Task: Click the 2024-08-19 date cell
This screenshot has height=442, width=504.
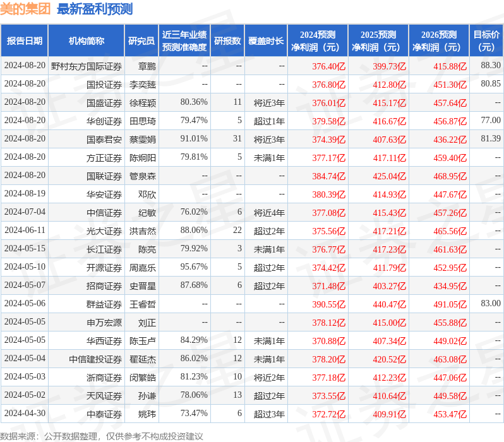Action: 25,193
